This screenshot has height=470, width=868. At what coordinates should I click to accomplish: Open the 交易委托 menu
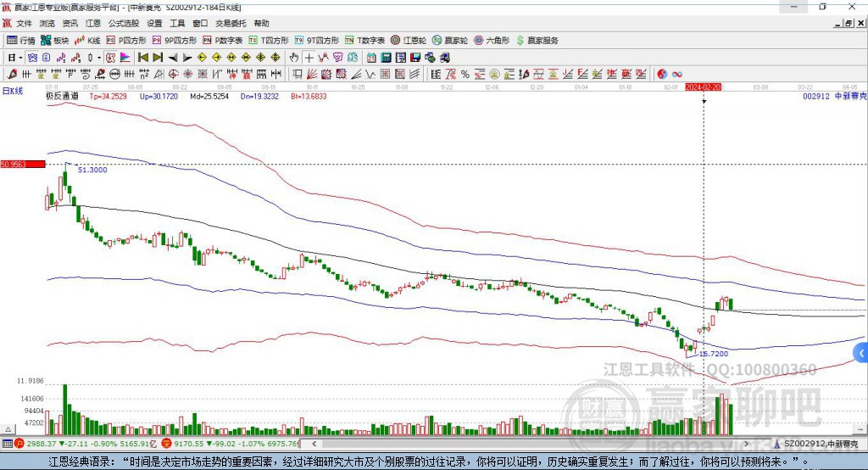tap(231, 23)
